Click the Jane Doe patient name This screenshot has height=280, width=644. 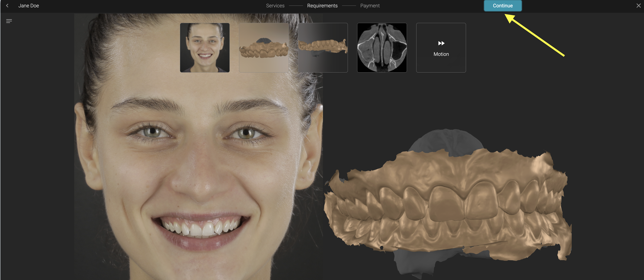pos(29,5)
